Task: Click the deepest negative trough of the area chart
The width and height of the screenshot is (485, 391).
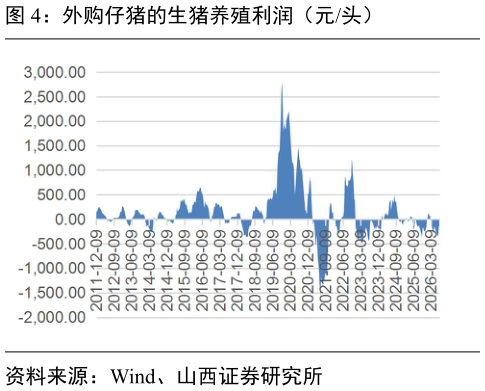Action: click(x=321, y=282)
